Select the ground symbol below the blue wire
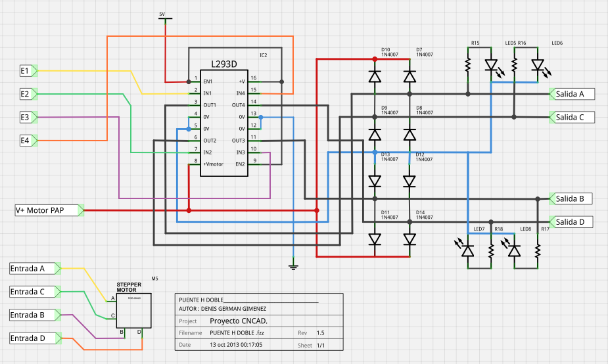This screenshot has height=364, width=608. (294, 266)
